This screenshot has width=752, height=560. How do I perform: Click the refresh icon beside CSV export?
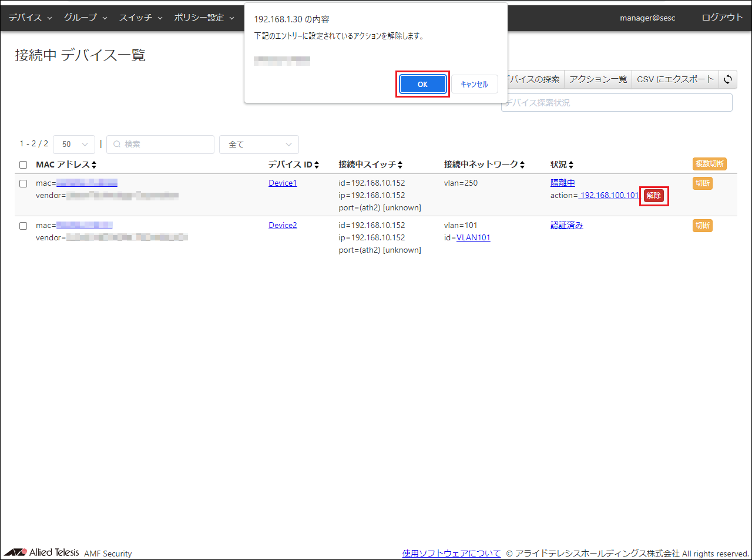click(728, 79)
